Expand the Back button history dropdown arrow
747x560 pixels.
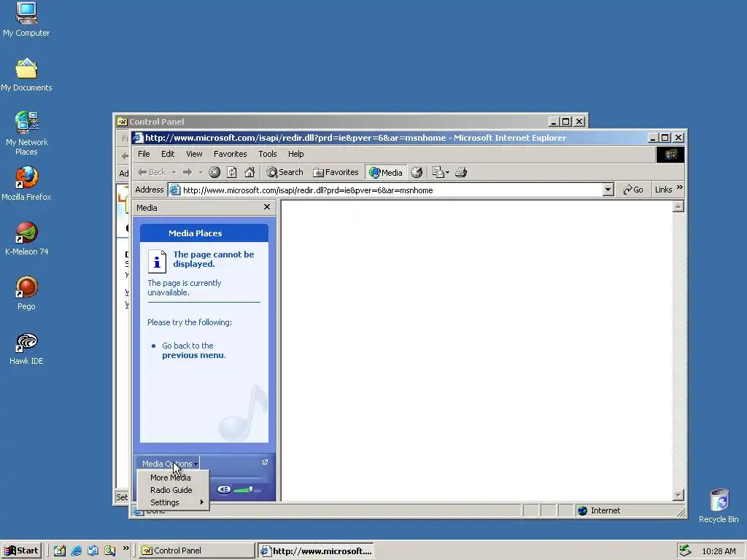tap(174, 172)
